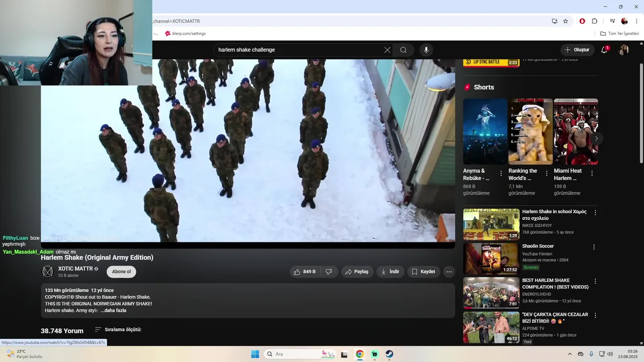Click the Oluştur create button

577,50
